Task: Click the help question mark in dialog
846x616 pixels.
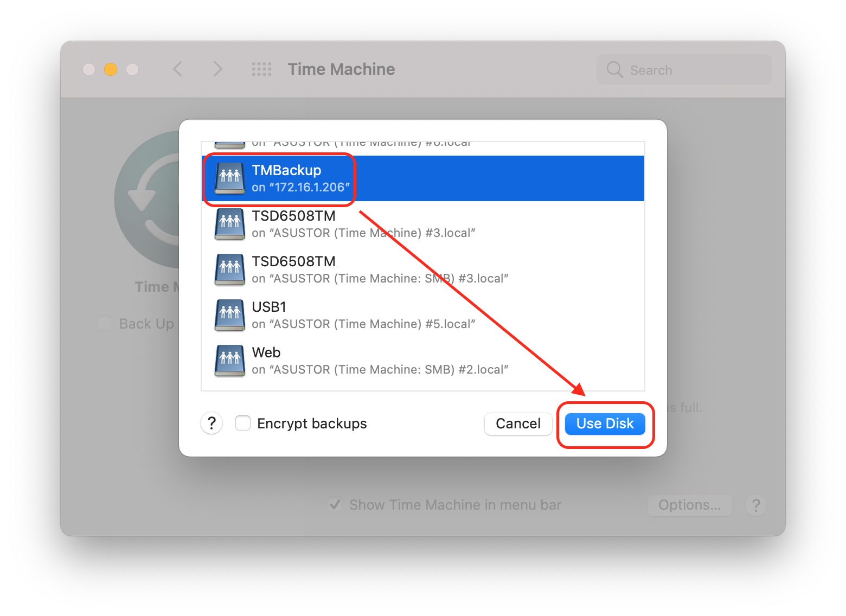Action: [x=211, y=424]
